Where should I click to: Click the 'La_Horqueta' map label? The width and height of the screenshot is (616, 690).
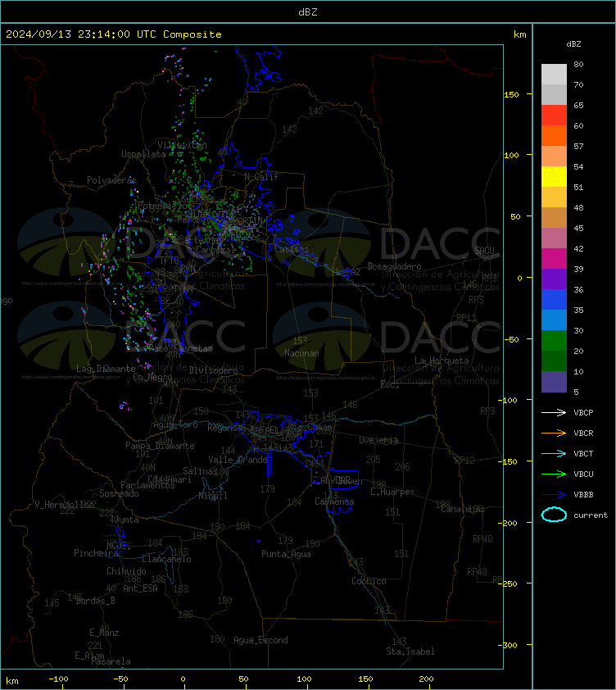pos(442,361)
